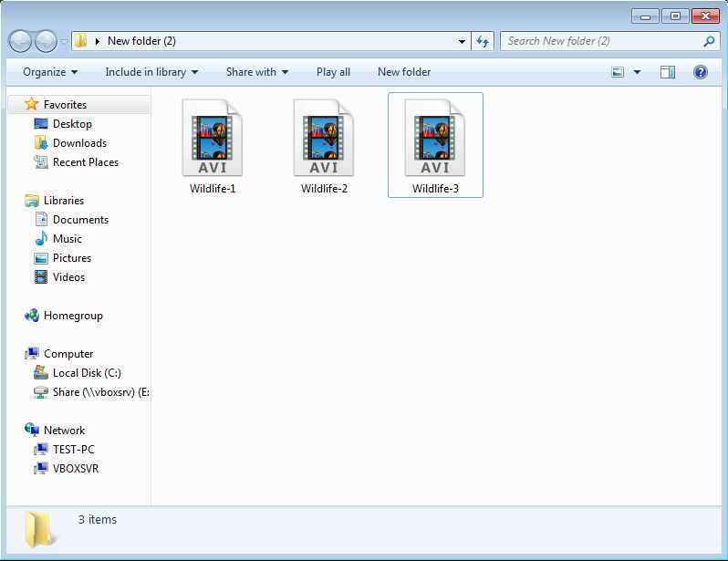Click the Back navigation arrow button
This screenshot has width=728, height=561.
21,41
